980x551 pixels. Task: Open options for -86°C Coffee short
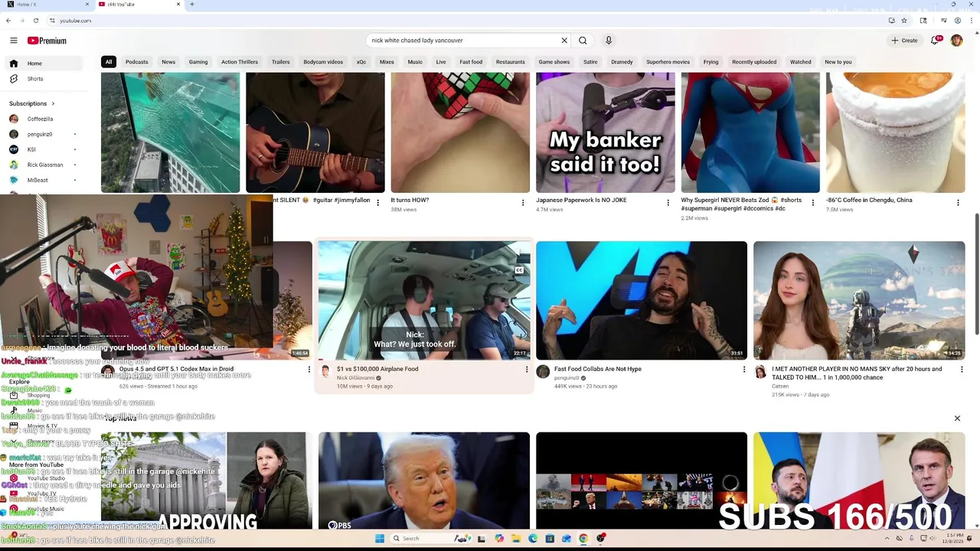(958, 203)
